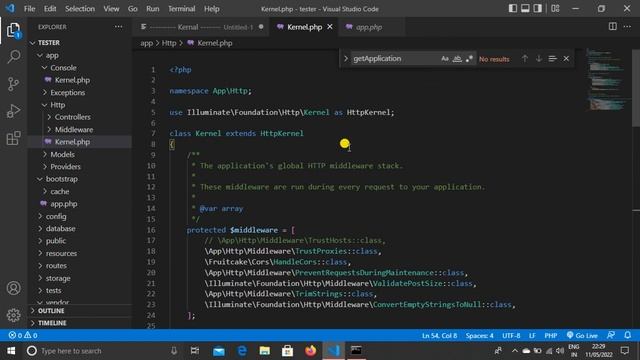The height and width of the screenshot is (360, 640).
Task: Toggle Match Case in find widget
Action: point(445,59)
